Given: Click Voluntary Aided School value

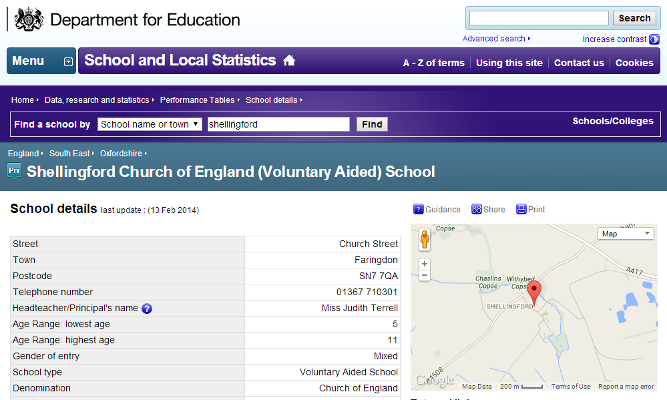Looking at the screenshot, I should click(x=349, y=372).
